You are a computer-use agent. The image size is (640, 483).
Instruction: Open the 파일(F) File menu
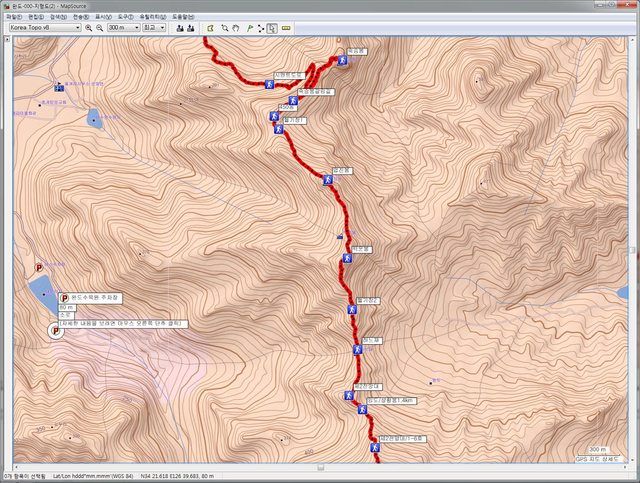[x=14, y=17]
